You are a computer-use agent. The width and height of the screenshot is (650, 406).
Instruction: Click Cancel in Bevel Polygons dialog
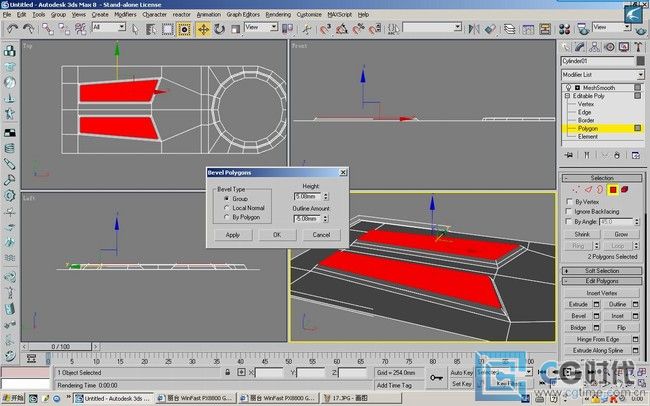[321, 235]
